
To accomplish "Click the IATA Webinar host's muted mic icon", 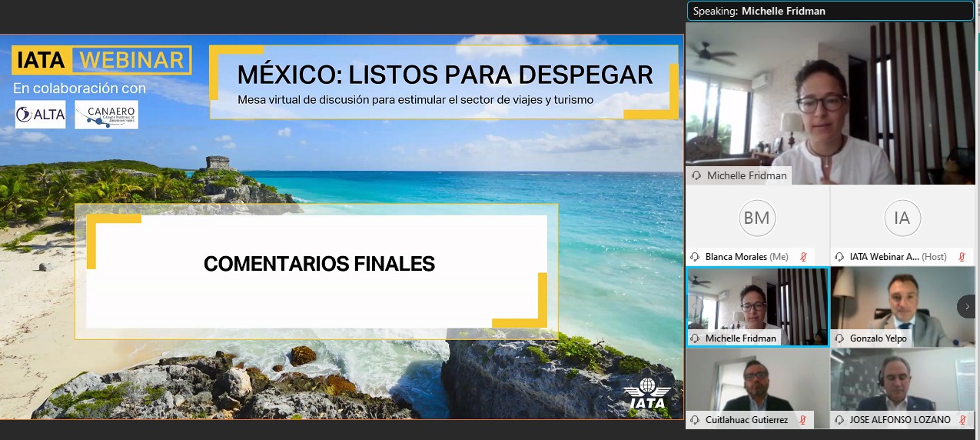I will point(962,257).
